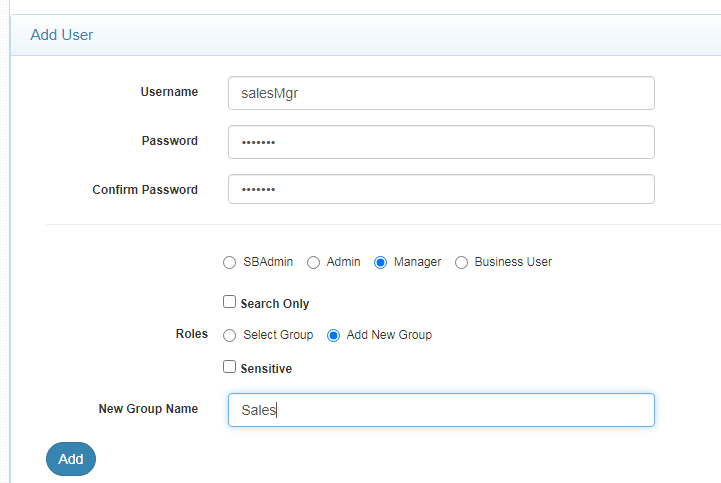The image size is (721, 483).
Task: Select the SBAdmin radio button
Action: (x=230, y=263)
